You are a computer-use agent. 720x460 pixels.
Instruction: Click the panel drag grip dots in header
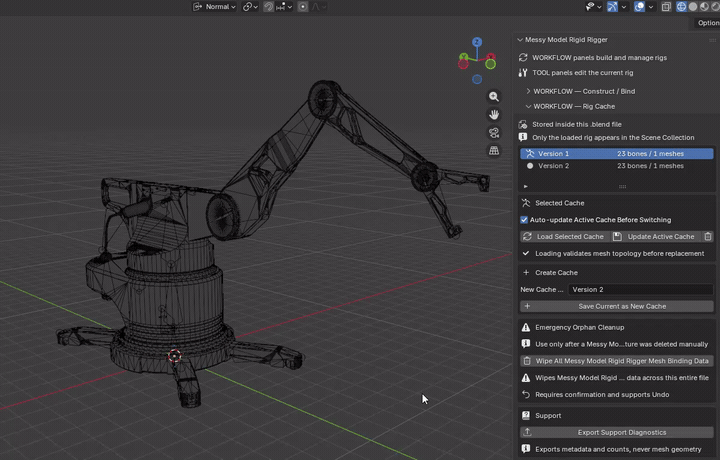tap(713, 40)
